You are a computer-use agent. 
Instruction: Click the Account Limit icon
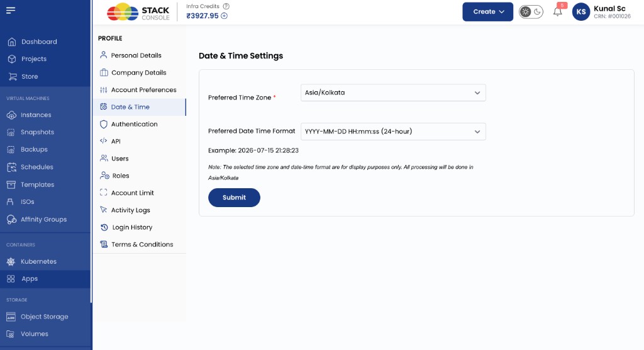tap(104, 193)
